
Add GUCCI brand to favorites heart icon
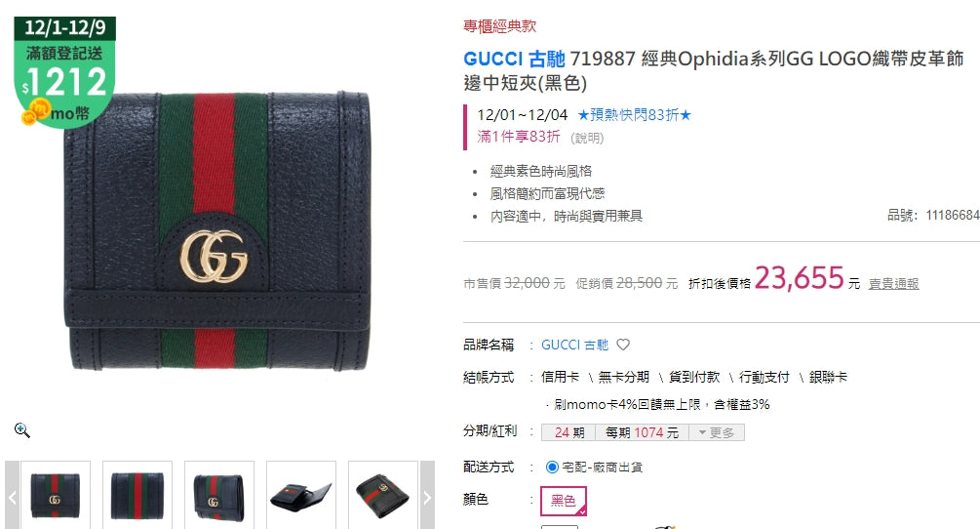[x=623, y=345]
